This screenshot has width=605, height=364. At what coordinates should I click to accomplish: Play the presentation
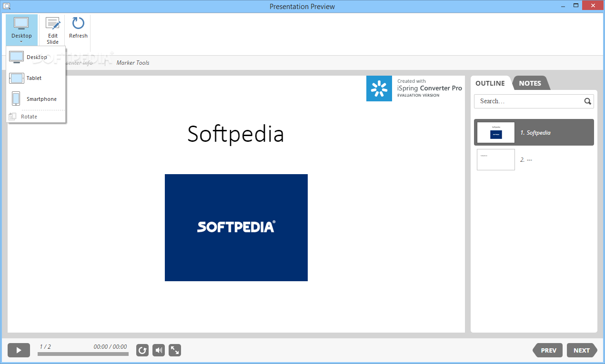pos(19,350)
